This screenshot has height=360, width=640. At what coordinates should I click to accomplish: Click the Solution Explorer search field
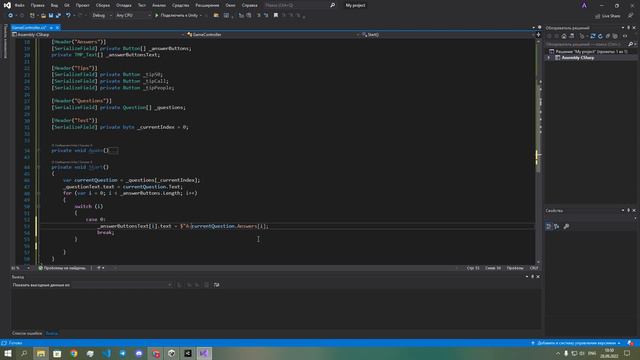pos(586,44)
